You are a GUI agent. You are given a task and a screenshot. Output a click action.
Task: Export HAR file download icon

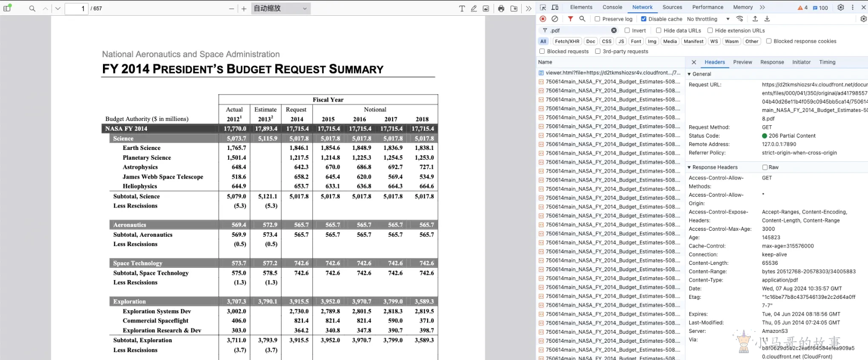767,19
